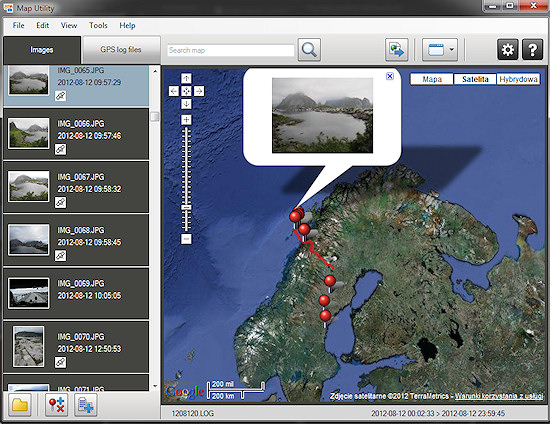
Task: Click the open folder icon at bottom
Action: [20, 405]
